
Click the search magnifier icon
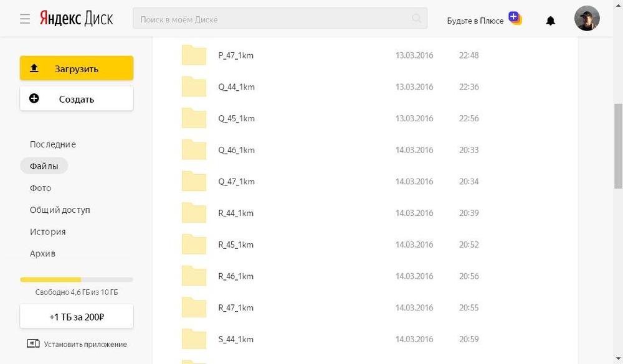click(417, 19)
